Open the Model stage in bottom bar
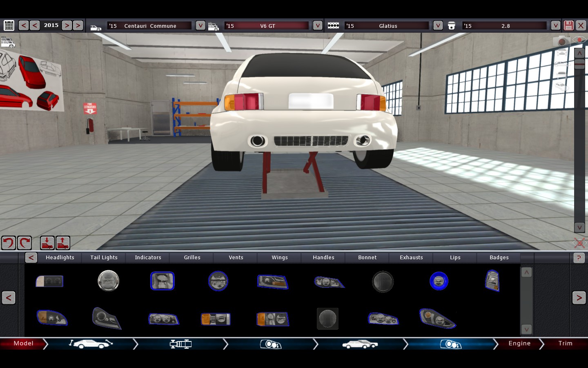This screenshot has width=588, height=368. (23, 343)
